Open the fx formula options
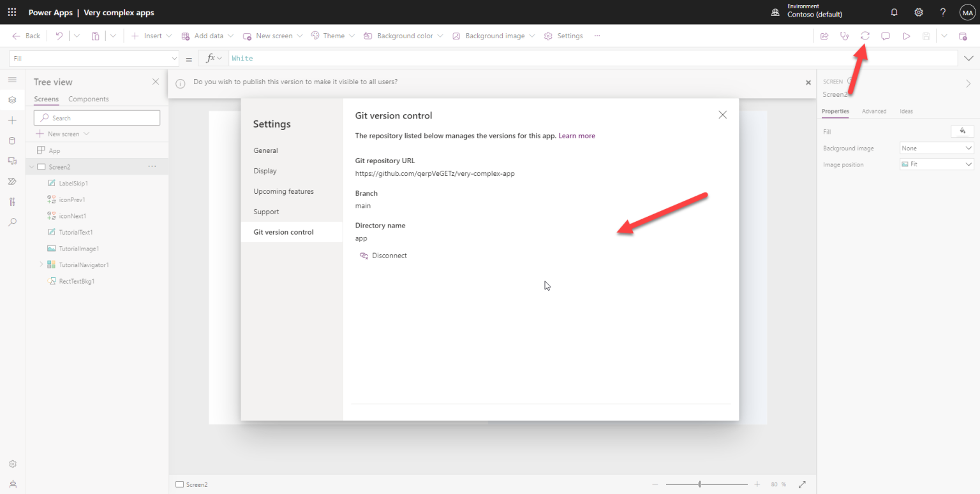This screenshot has height=494, width=980. pos(214,58)
